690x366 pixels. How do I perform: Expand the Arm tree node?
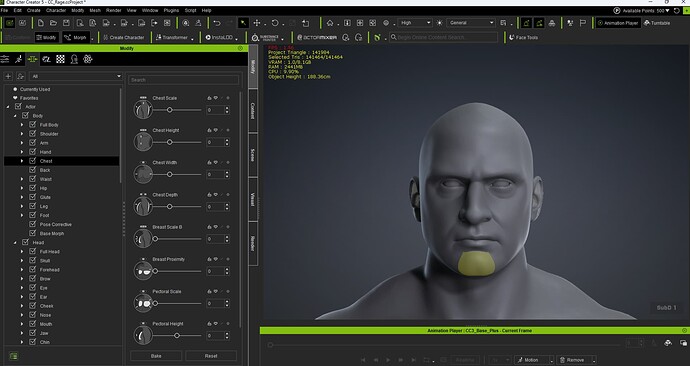tap(22, 143)
